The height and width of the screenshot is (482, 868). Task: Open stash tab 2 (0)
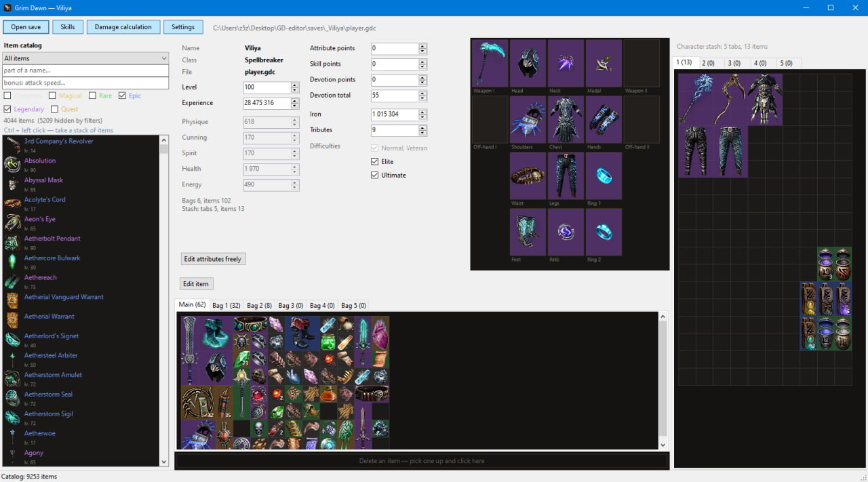pyautogui.click(x=708, y=63)
